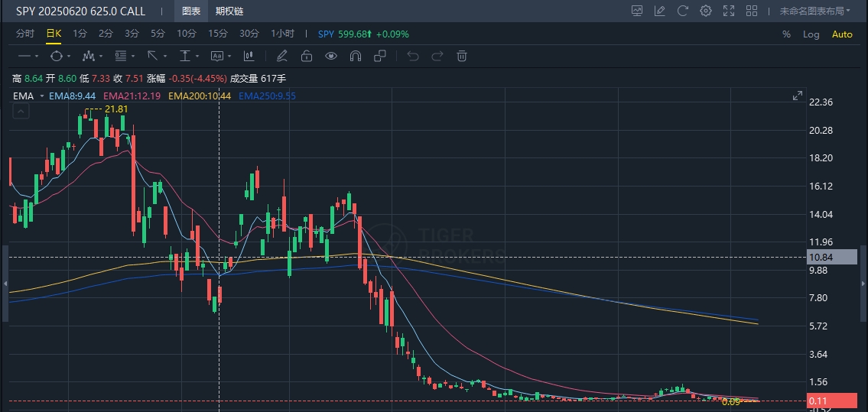Click the clone drawings icon
This screenshot has width=868, height=412.
tap(380, 56)
